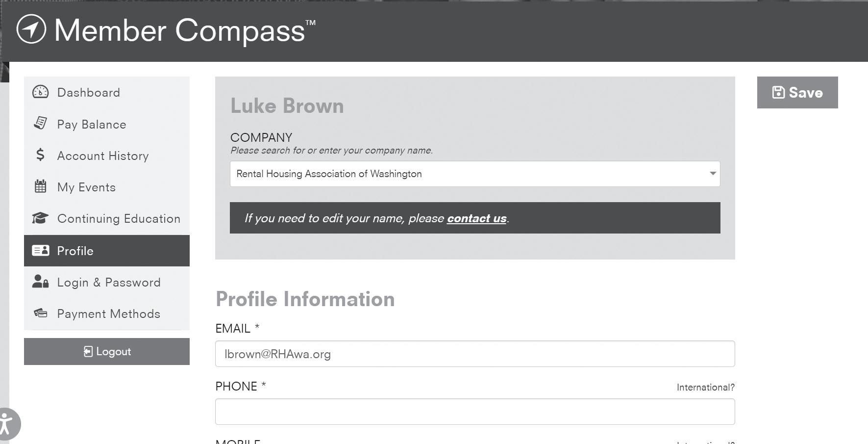
Task: Click the Pay Balance receipt icon
Action: [x=40, y=123]
